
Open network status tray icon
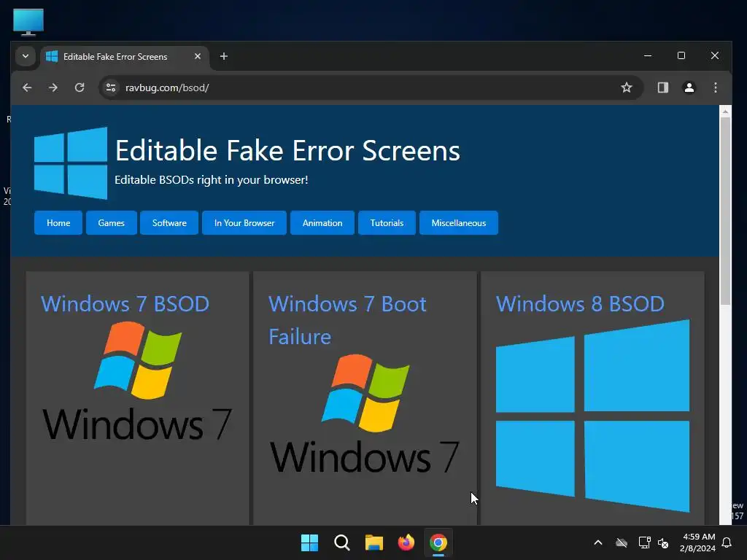(644, 542)
